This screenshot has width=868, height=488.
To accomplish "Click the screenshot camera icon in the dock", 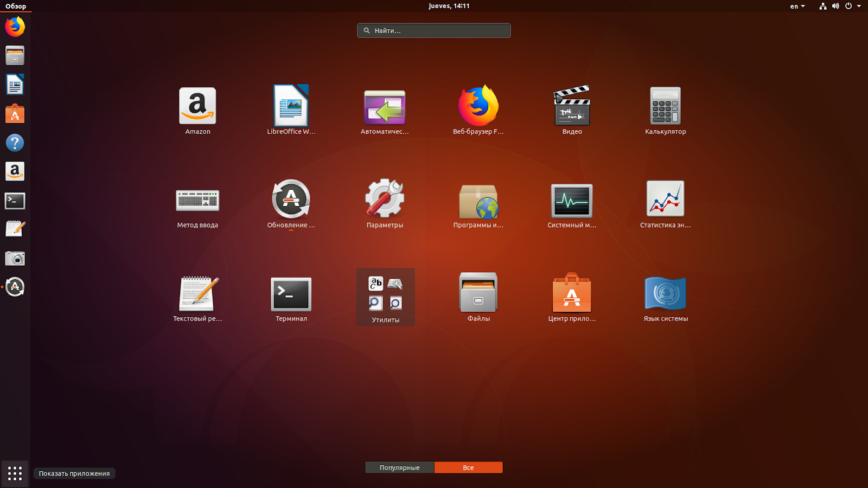I will (15, 258).
